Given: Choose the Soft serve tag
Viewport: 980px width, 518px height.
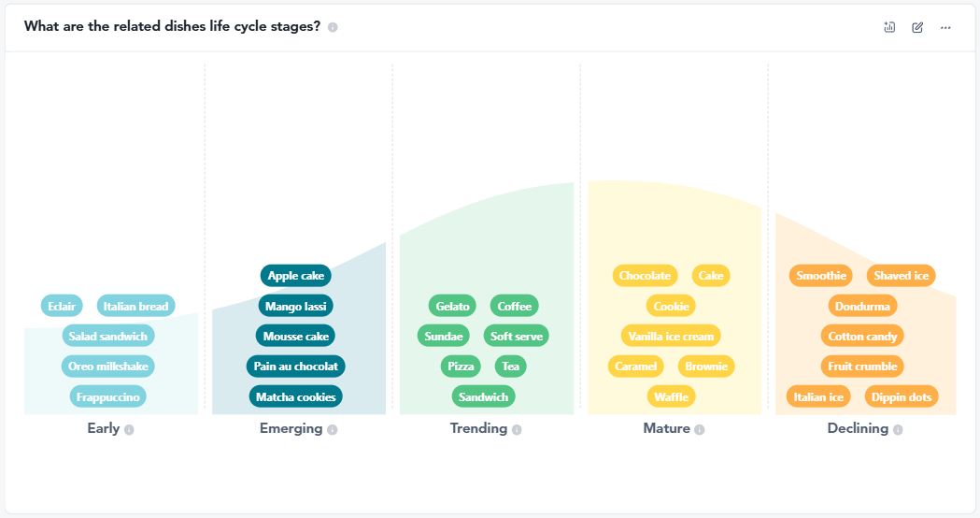Looking at the screenshot, I should pos(516,337).
